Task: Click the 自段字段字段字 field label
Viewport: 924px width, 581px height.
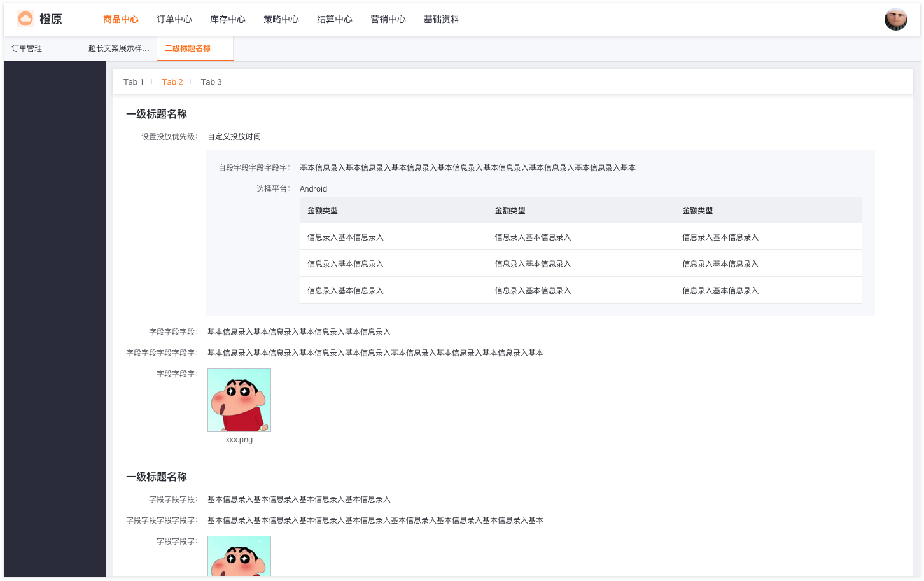Action: pyautogui.click(x=254, y=168)
